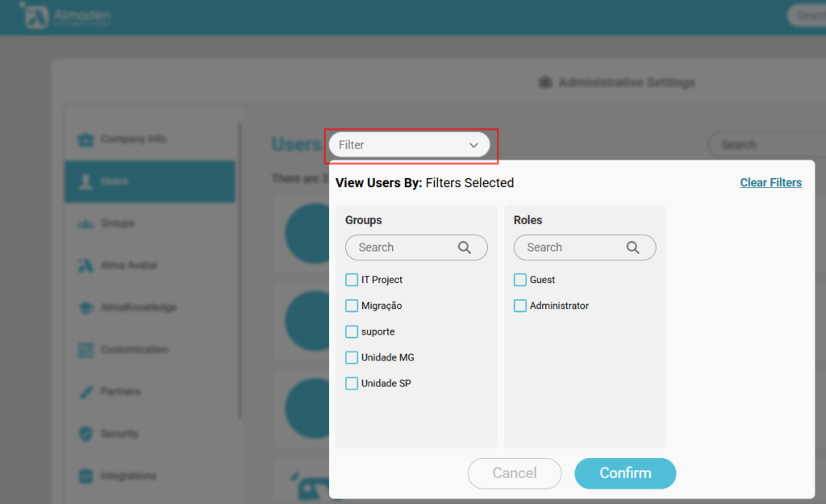
Task: Click the AlmaKnowledge graduation cap icon
Action: (86, 307)
